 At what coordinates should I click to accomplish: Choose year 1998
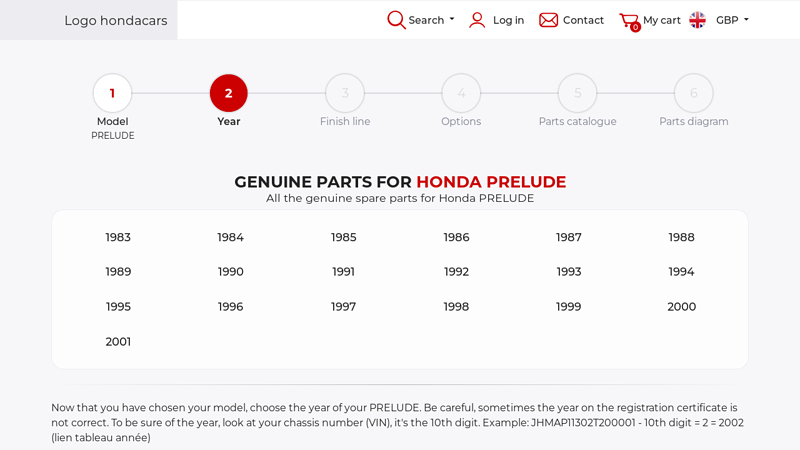point(456,307)
